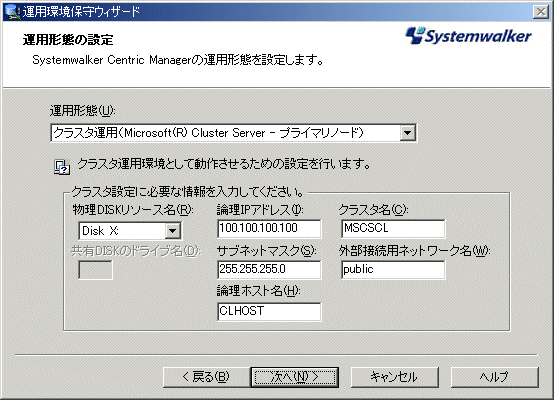Screen dimensions: 554x400
Task: Click the wizard title bar icon
Action: coord(12,12)
